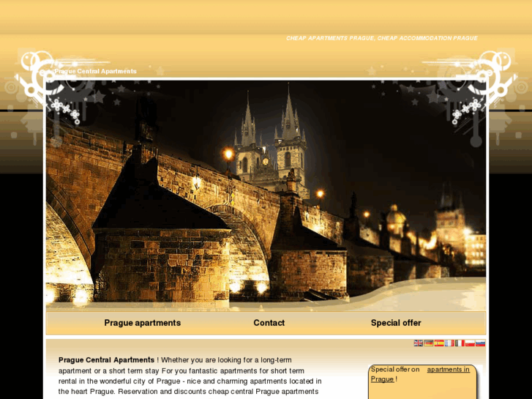This screenshot has height=399, width=532.
Task: Click bold 'Prague Central Apartments' paragraph heading
Action: tap(107, 360)
